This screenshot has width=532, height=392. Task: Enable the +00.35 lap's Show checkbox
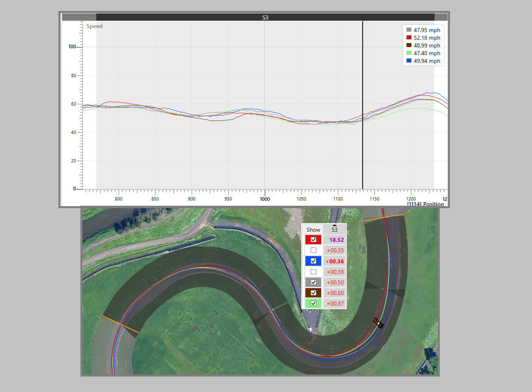click(x=313, y=250)
